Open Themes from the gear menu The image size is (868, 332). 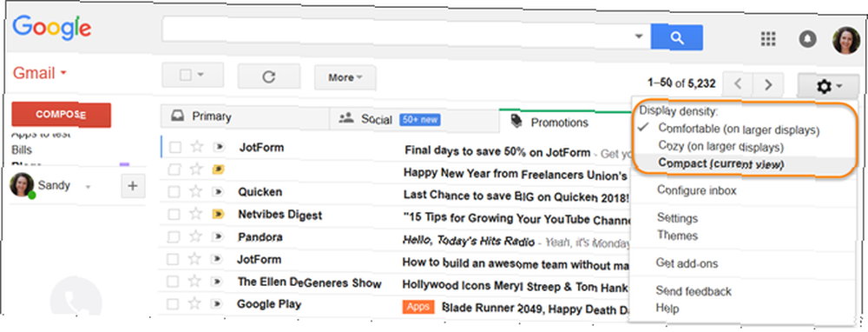click(x=677, y=236)
